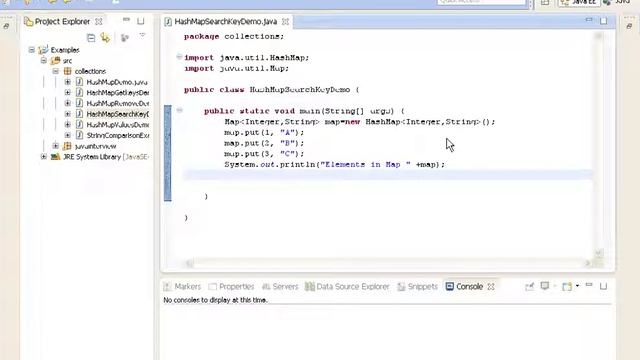The height and width of the screenshot is (360, 640).
Task: Minimize the Project Explorer panel
Action: pyautogui.click(x=126, y=20)
